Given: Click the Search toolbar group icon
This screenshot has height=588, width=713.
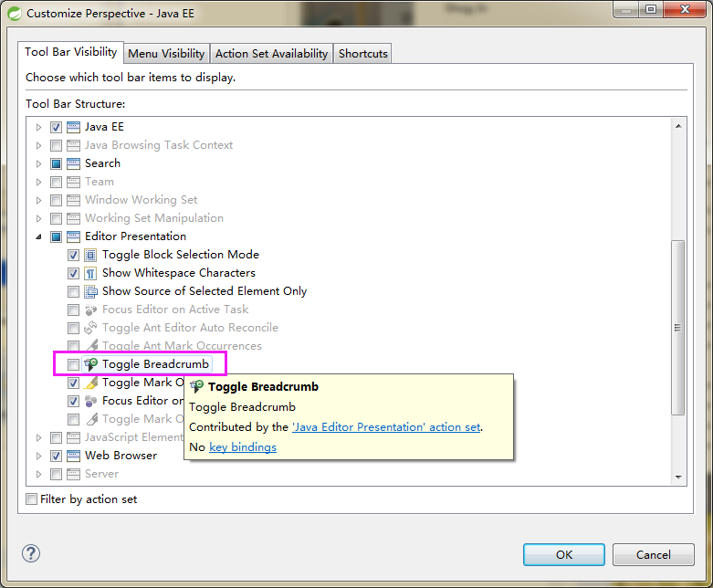Looking at the screenshot, I should coord(73,163).
